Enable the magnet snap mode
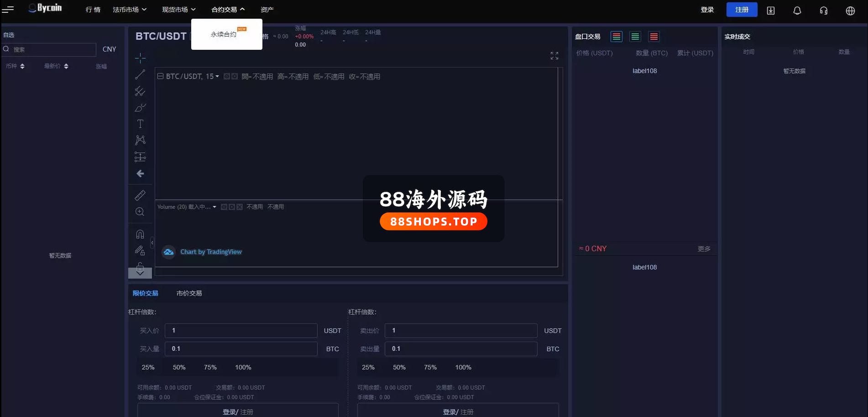The image size is (868, 417). (140, 234)
